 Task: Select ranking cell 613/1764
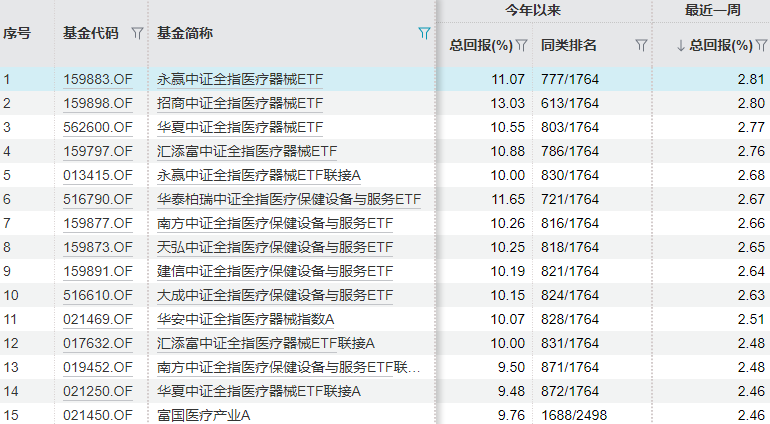(x=570, y=103)
